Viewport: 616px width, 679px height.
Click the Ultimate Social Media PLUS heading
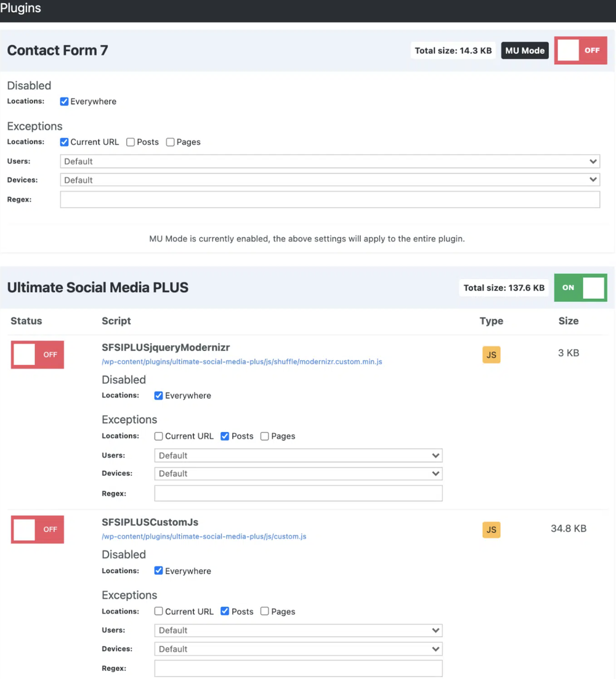(98, 288)
